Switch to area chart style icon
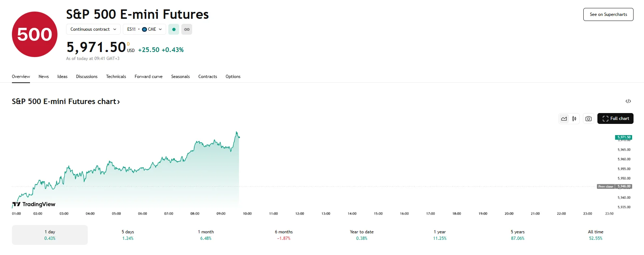This screenshot has width=644, height=255. 564,118
